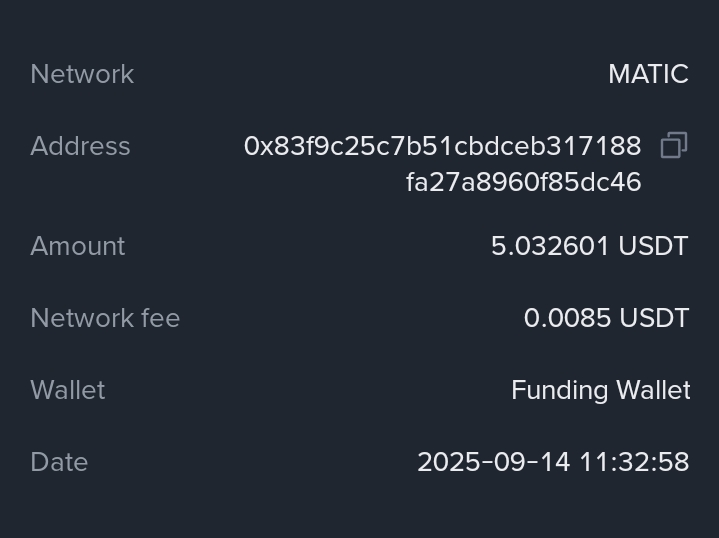Click the Amount label

(78, 246)
